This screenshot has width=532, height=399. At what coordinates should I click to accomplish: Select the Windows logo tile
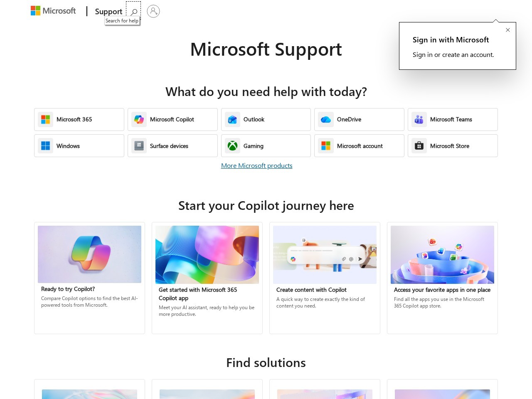[x=79, y=146]
